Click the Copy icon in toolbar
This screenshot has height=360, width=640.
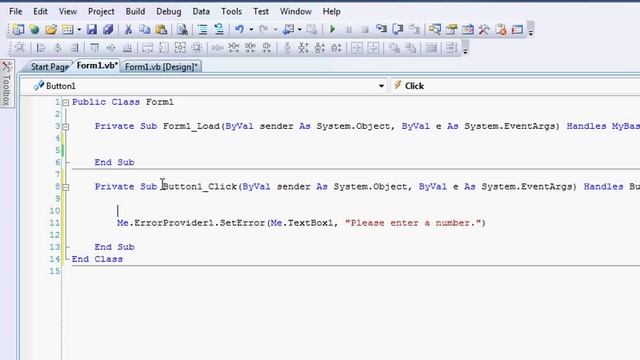coord(144,29)
